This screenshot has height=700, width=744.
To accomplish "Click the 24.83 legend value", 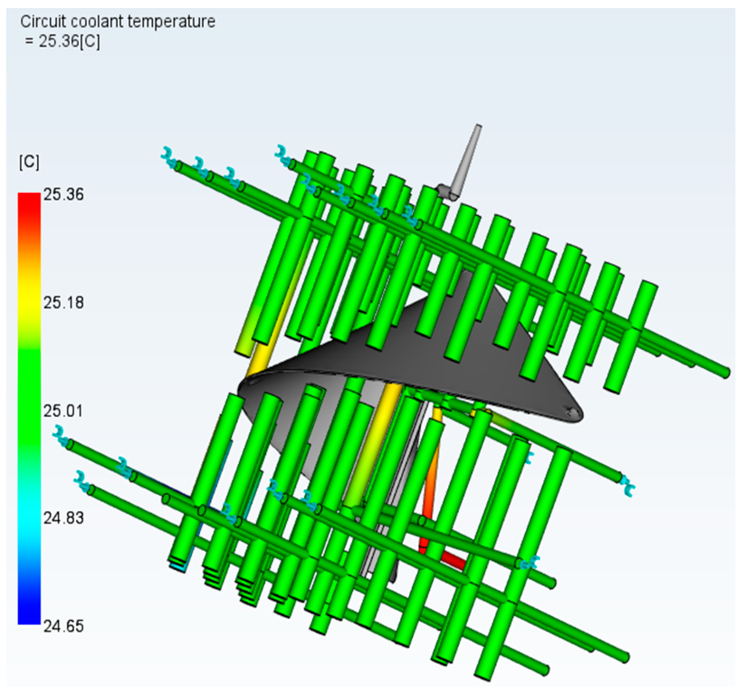I will (63, 519).
